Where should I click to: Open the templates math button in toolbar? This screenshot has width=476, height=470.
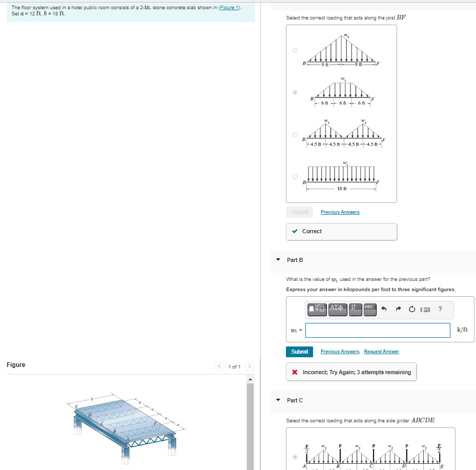point(317,310)
